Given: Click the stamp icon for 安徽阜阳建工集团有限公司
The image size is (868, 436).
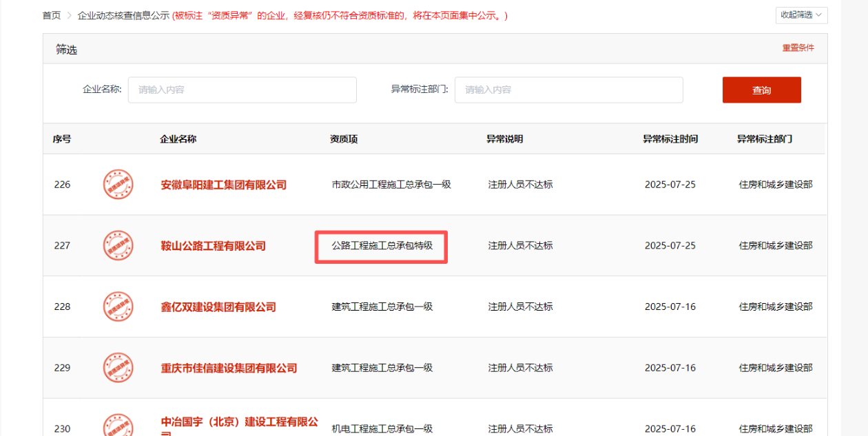Looking at the screenshot, I should 118,185.
